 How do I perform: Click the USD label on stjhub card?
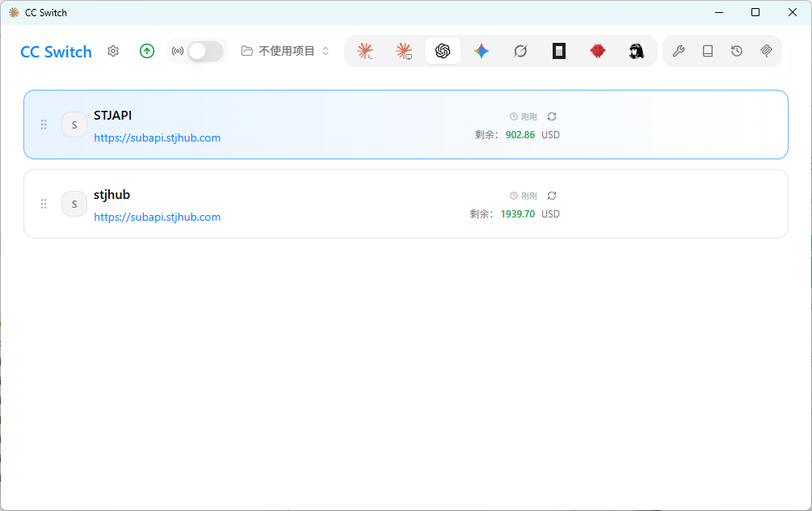pyautogui.click(x=550, y=214)
